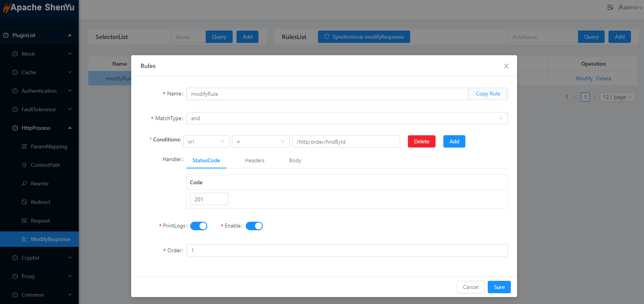Click the Sure button to confirm
The image size is (644, 304).
click(x=499, y=287)
